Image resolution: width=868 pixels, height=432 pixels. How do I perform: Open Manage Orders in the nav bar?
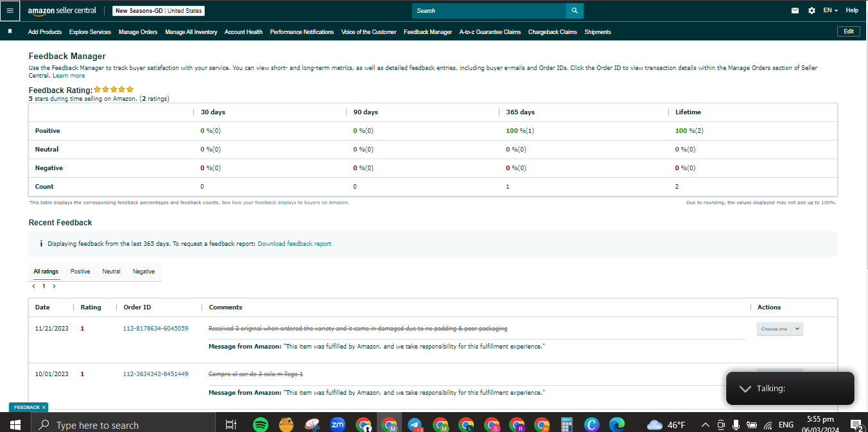point(138,31)
